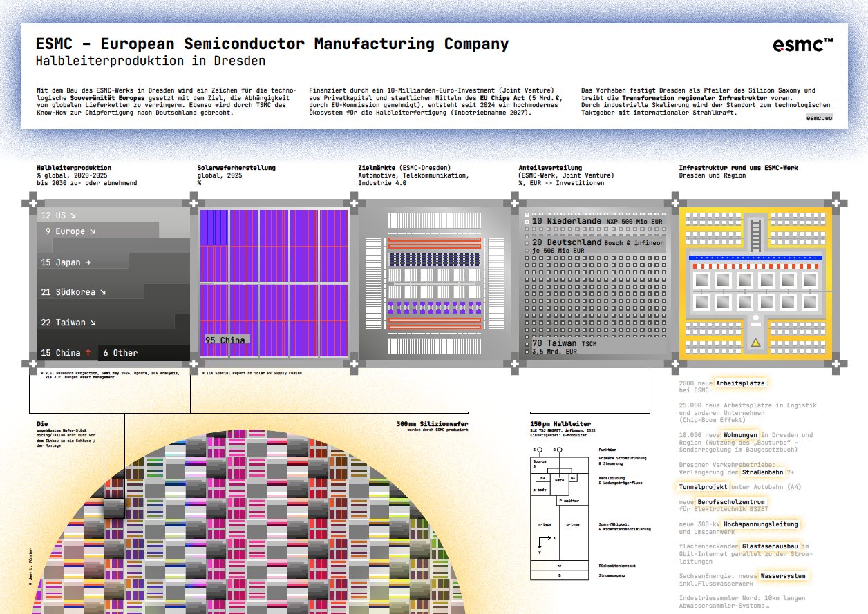Click the title 'ESMC – European Semiconductor Manufacturing Company'
The width and height of the screenshot is (868, 614).
272,44
